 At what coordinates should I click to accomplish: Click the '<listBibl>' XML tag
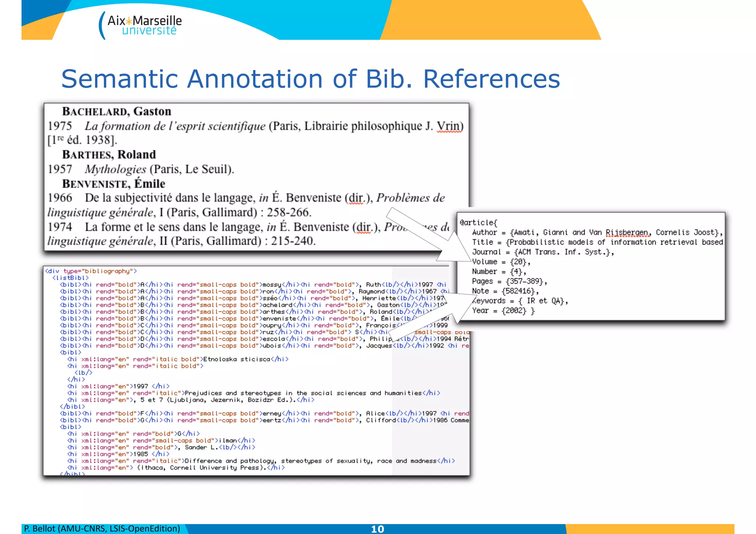click(71, 278)
